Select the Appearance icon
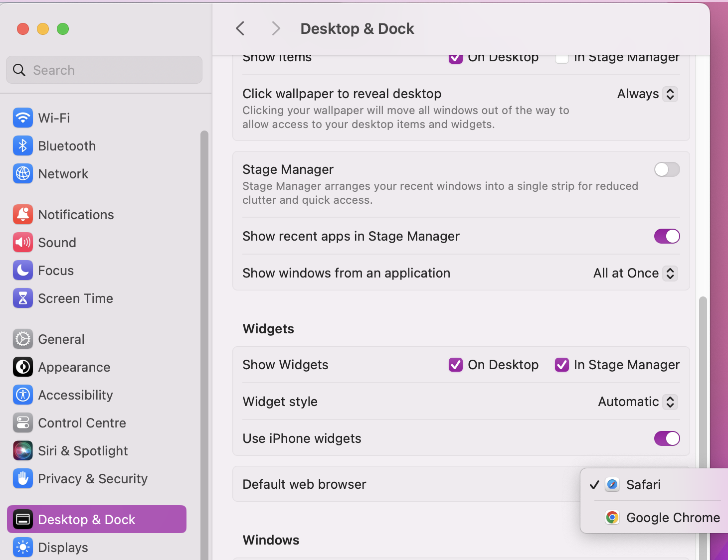The width and height of the screenshot is (728, 560). (x=23, y=367)
